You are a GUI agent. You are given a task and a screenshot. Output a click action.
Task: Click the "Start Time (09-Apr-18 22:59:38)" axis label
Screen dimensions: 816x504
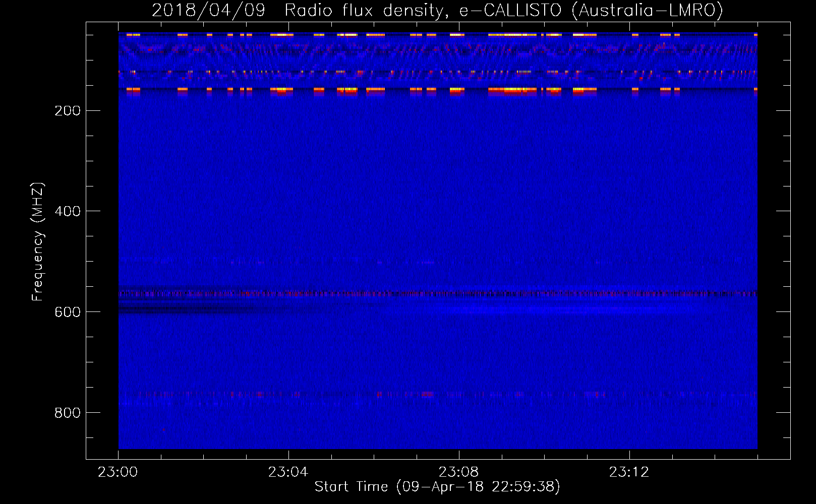point(437,487)
